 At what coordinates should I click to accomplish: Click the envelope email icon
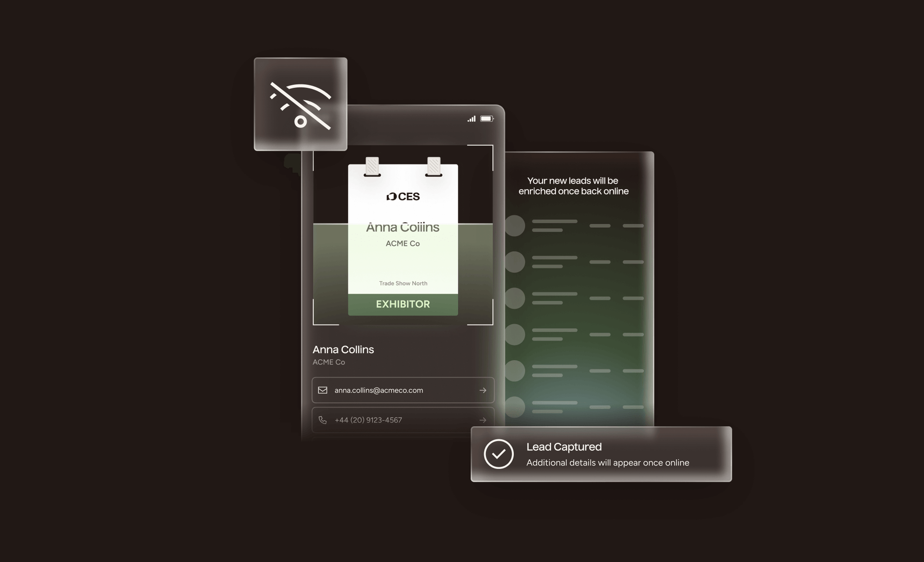(x=322, y=390)
